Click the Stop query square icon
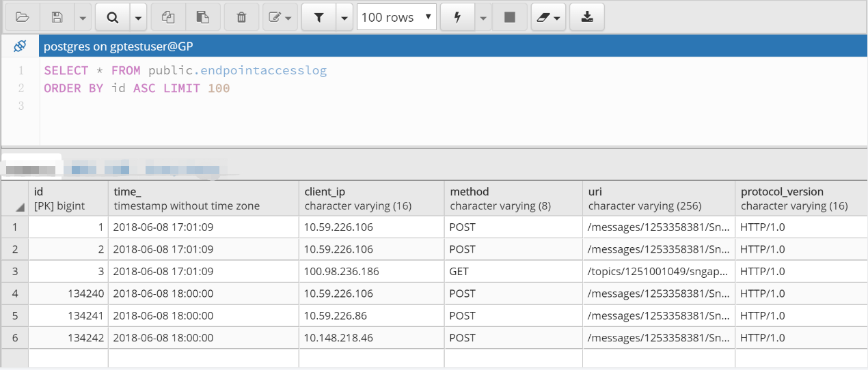Viewport: 868px width, 370px height. click(x=510, y=17)
